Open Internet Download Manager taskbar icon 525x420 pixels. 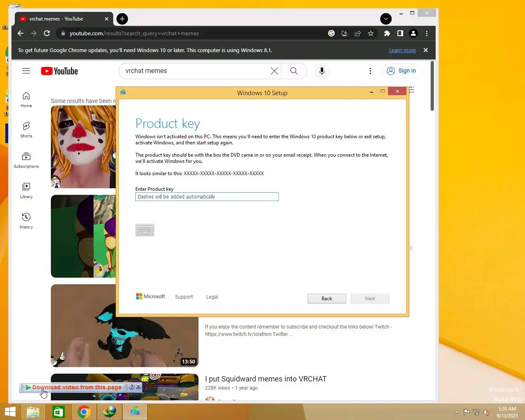(110, 412)
